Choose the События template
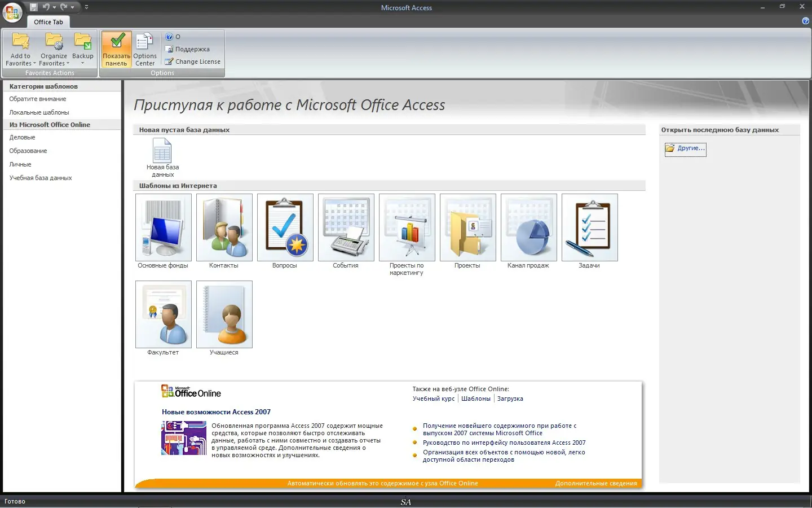The image size is (812, 508). click(346, 231)
